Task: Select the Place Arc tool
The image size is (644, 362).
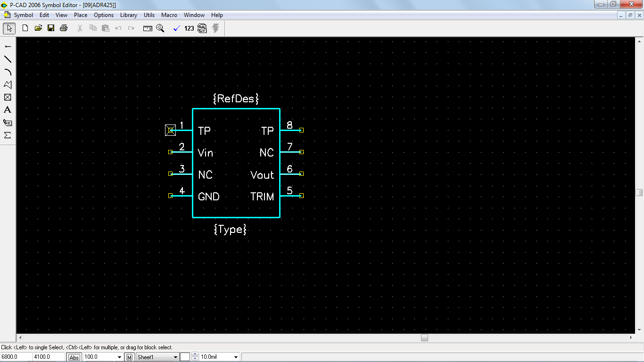Action: coord(8,72)
